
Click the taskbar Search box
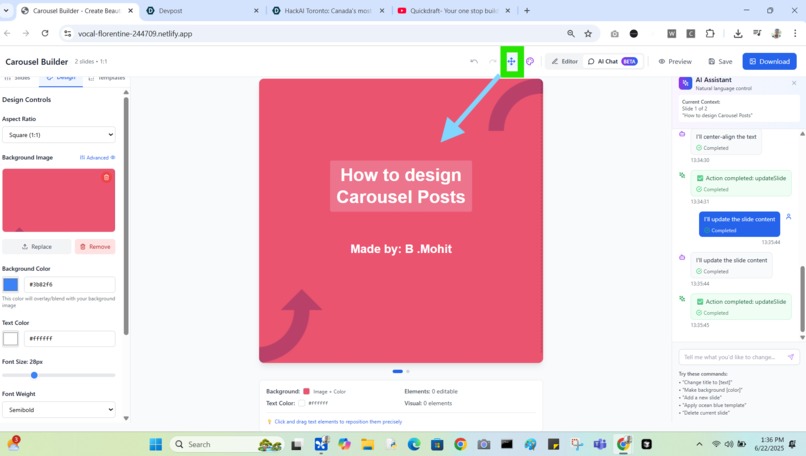[x=226, y=444]
